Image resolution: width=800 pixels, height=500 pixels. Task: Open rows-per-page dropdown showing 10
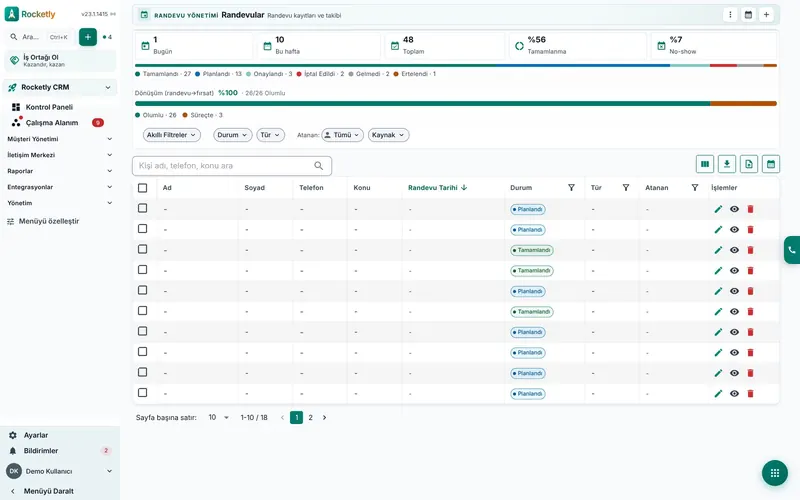pyautogui.click(x=218, y=417)
